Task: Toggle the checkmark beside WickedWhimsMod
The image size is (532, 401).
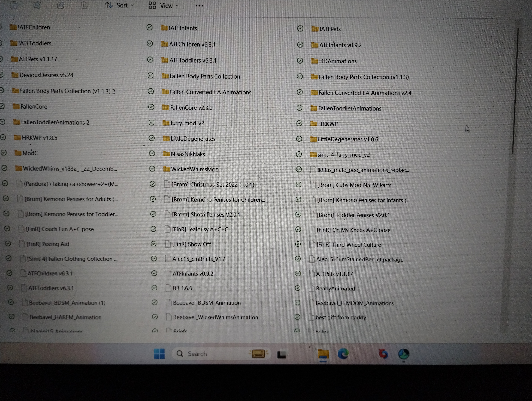Action: coord(152,169)
